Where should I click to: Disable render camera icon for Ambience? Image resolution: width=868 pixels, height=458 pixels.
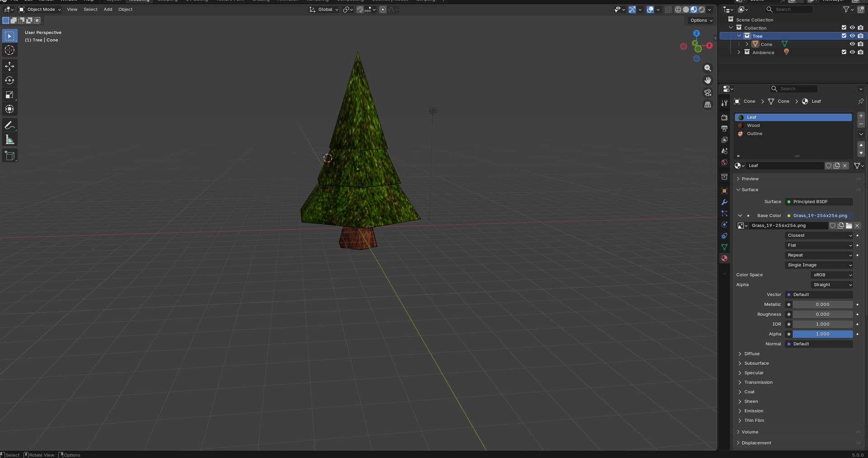click(860, 52)
